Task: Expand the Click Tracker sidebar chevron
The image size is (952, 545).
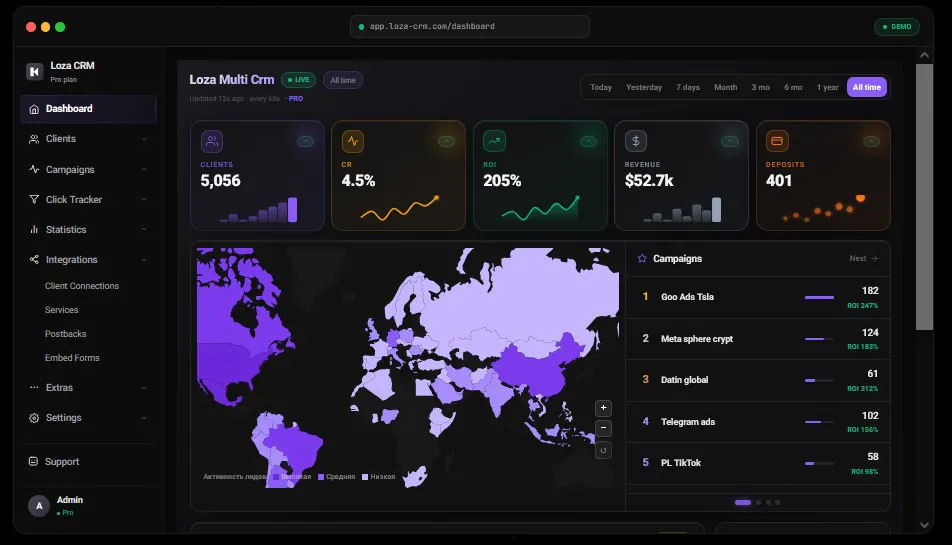Action: coord(144,199)
